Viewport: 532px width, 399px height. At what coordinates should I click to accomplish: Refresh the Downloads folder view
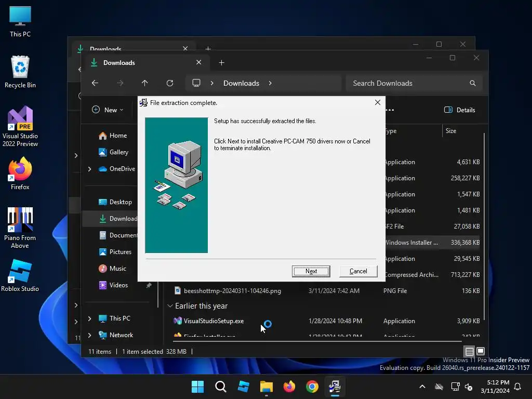[x=170, y=83]
